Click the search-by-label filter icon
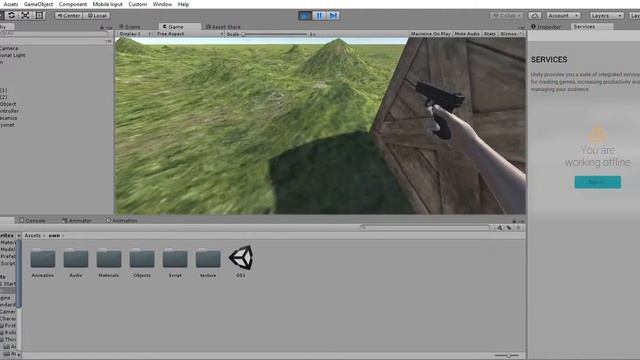 pos(509,228)
